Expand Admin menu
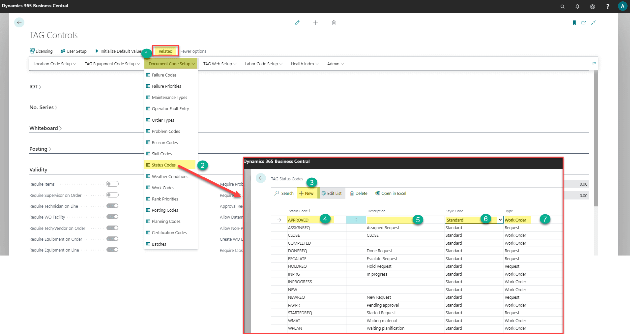This screenshot has width=644, height=334. click(335, 64)
